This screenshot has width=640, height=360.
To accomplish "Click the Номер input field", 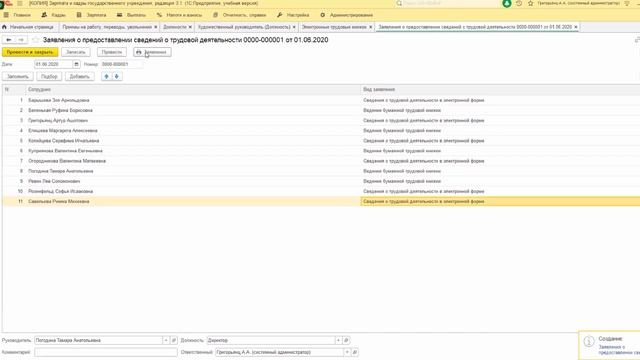I will (x=122, y=64).
